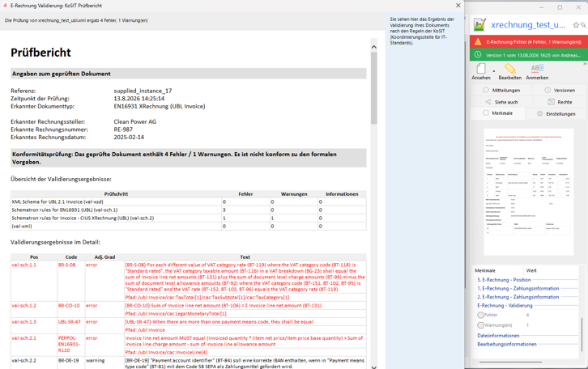Click position val-sch.1.1 in details table
The image size is (588, 369).
24,265
